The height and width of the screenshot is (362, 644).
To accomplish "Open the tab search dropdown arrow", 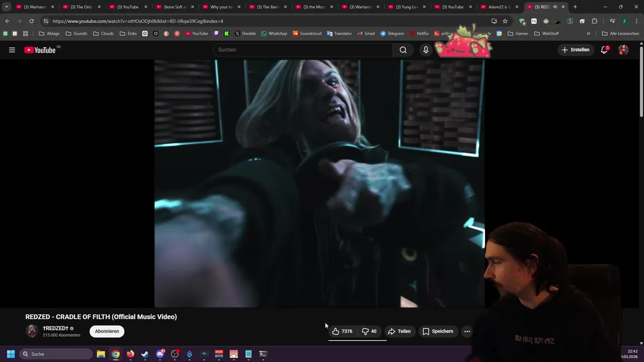I will pyautogui.click(x=7, y=7).
